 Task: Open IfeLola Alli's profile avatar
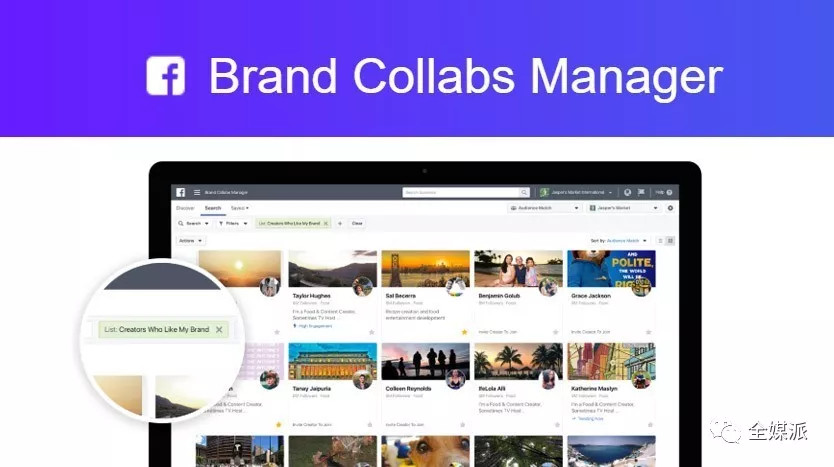point(548,380)
